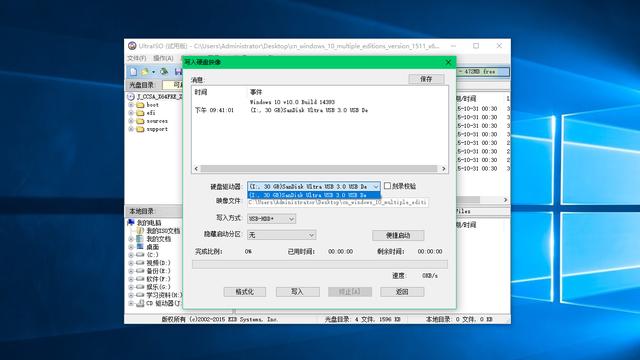Image resolution: width=640 pixels, height=360 pixels.
Task: Click the 视频(D:) drive icon
Action: tap(140, 263)
